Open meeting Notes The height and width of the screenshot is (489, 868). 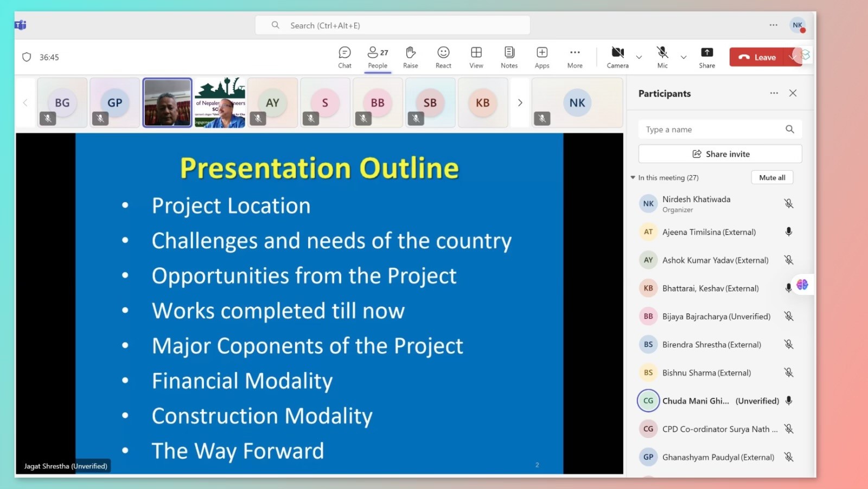(509, 57)
